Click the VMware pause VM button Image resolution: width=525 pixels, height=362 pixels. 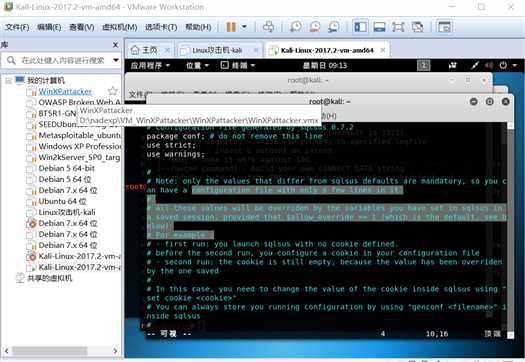coord(231,27)
